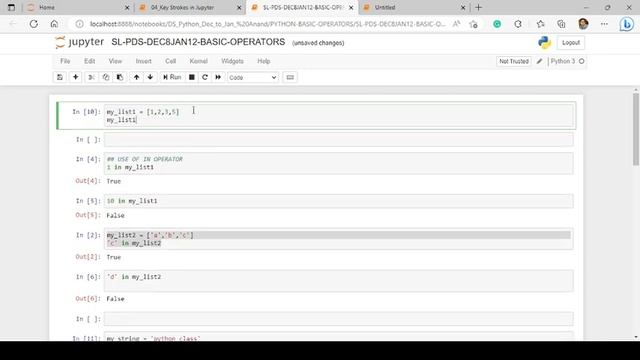Run the selected cell
The height and width of the screenshot is (360, 640).
point(172,77)
